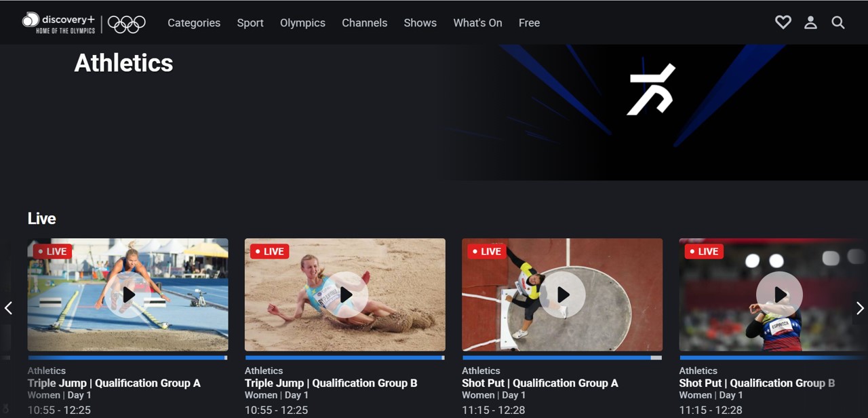Click the Athletics page heading

[x=123, y=63]
